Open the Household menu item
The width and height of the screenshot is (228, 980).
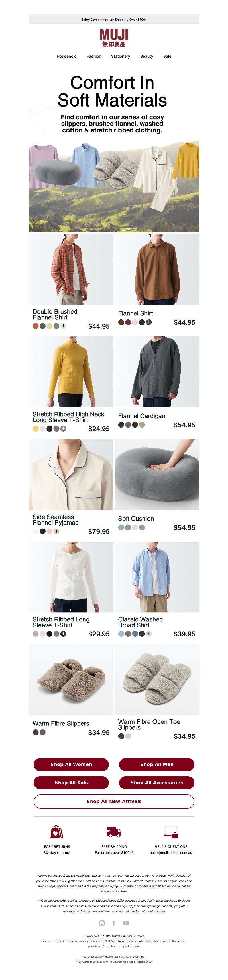pos(67,56)
